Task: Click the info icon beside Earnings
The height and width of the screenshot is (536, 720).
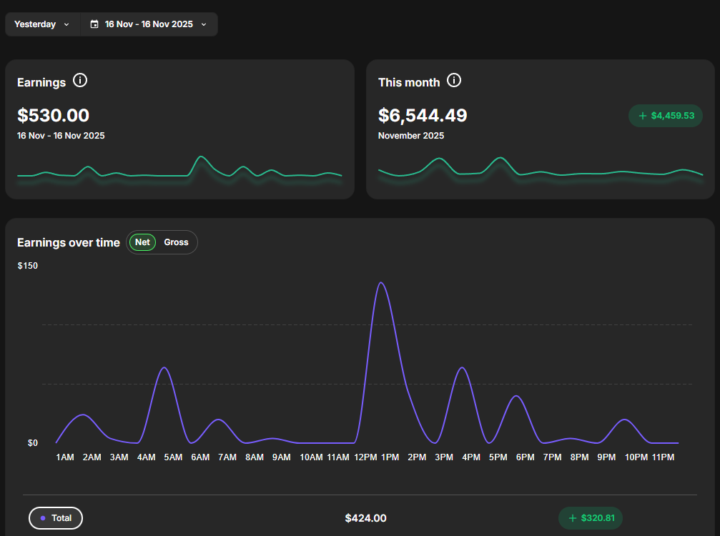Action: 80,81
